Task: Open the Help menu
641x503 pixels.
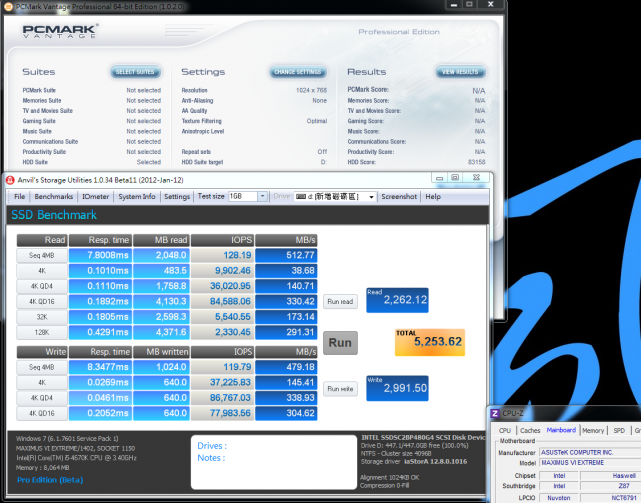Action: point(433,197)
